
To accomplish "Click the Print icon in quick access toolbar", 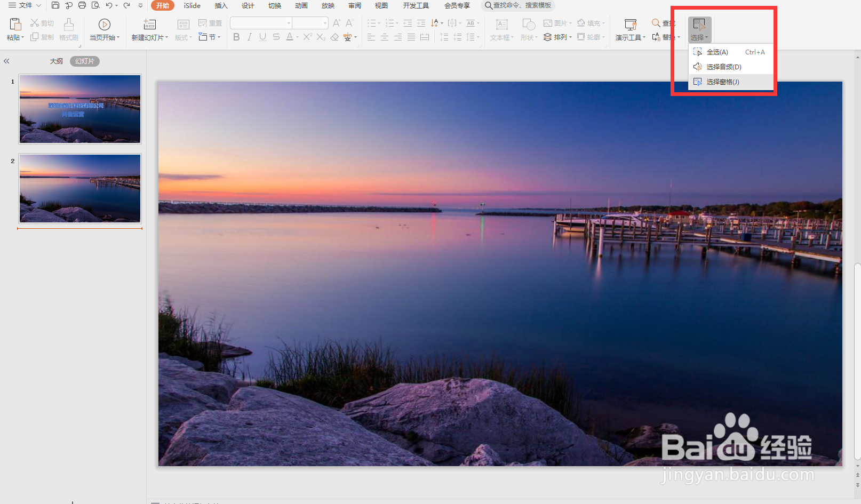I will point(82,5).
